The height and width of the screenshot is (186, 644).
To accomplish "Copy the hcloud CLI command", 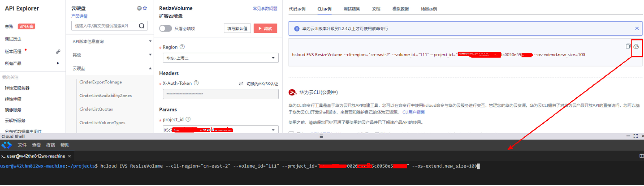I will [628, 46].
